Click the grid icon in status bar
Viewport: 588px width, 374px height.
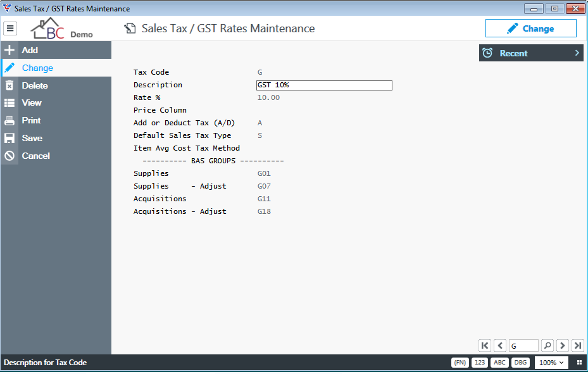pos(579,363)
